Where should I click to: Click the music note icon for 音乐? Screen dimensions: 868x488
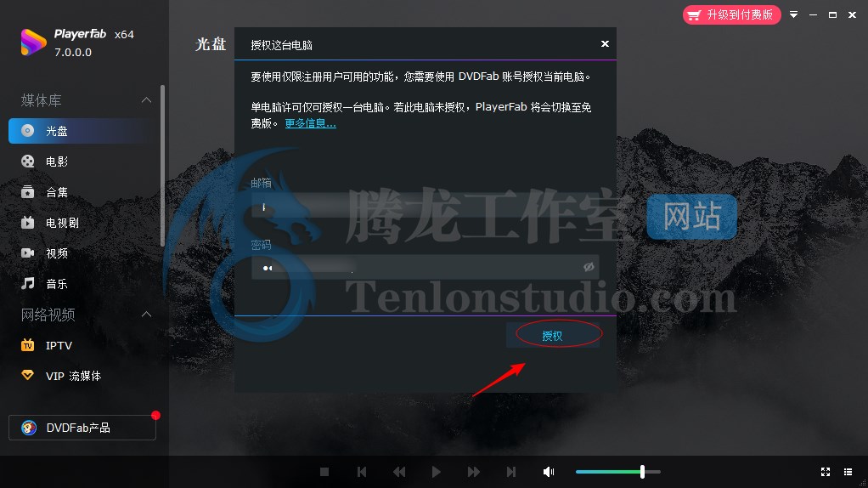pos(28,284)
